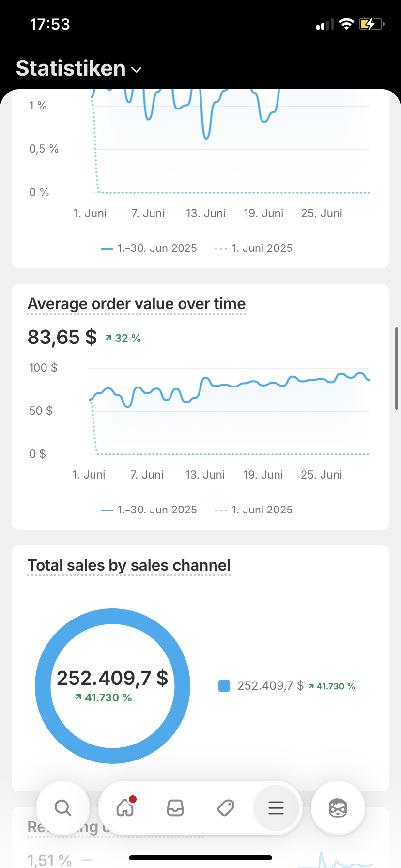Open the Products tag icon
The width and height of the screenshot is (401, 868).
(226, 808)
